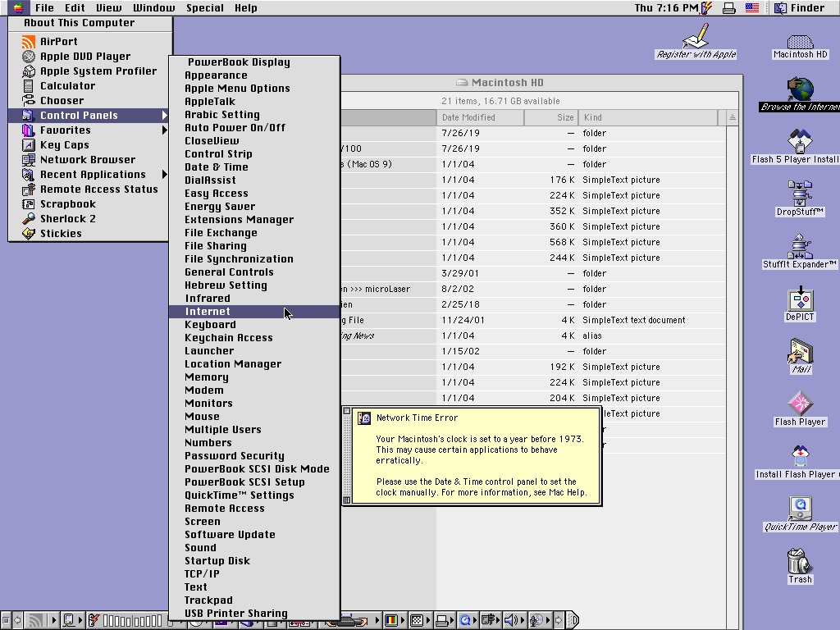Click the "568 K" size value
Screen dimensions: 840x630
[x=562, y=242]
